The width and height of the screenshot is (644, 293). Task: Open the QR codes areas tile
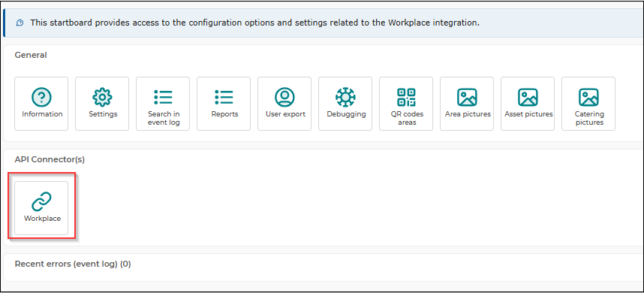click(406, 104)
